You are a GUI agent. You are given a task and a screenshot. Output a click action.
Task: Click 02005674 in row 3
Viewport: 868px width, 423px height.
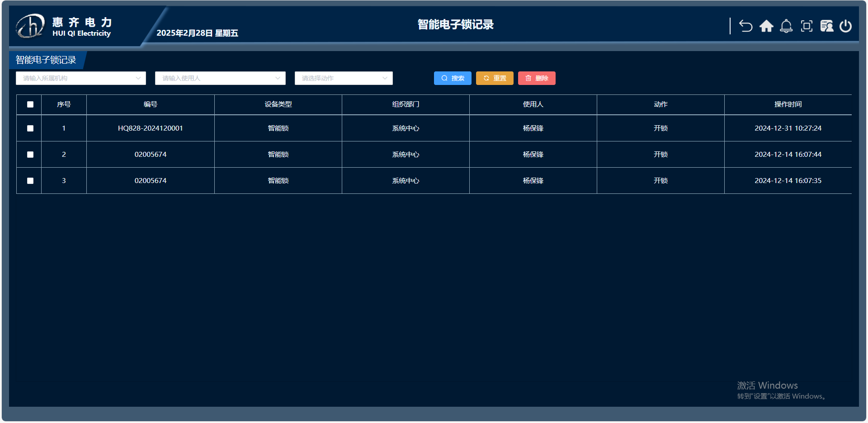[151, 181]
